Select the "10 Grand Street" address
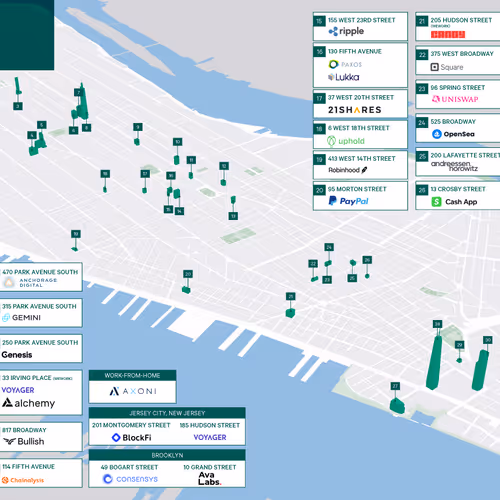Image resolution: width=500 pixels, height=500 pixels. click(209, 467)
